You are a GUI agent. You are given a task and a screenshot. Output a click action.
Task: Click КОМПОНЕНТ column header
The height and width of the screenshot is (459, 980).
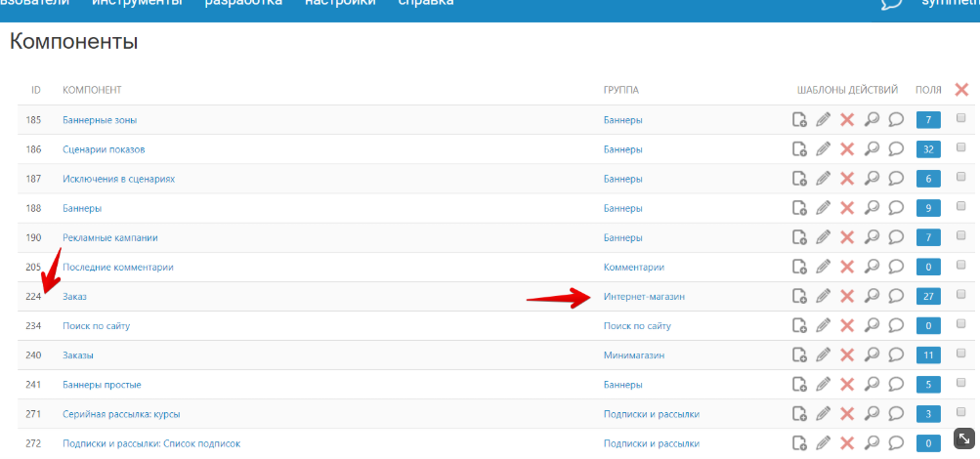[x=92, y=91]
